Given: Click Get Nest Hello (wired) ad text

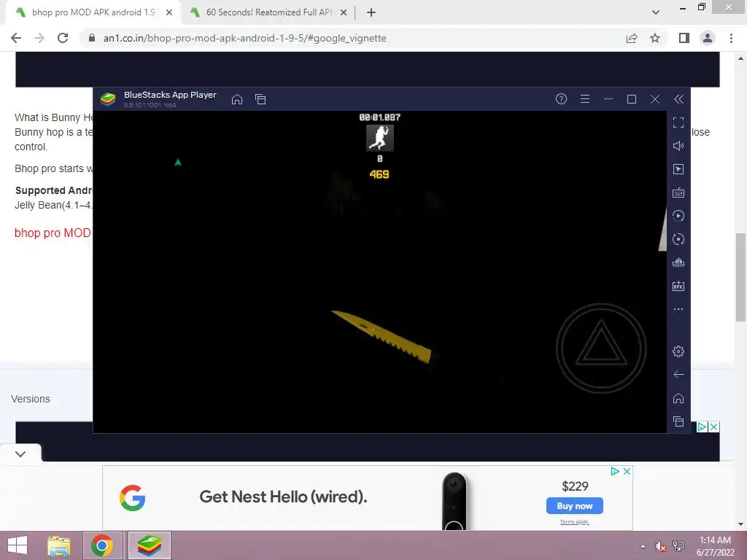Looking at the screenshot, I should tap(284, 497).
